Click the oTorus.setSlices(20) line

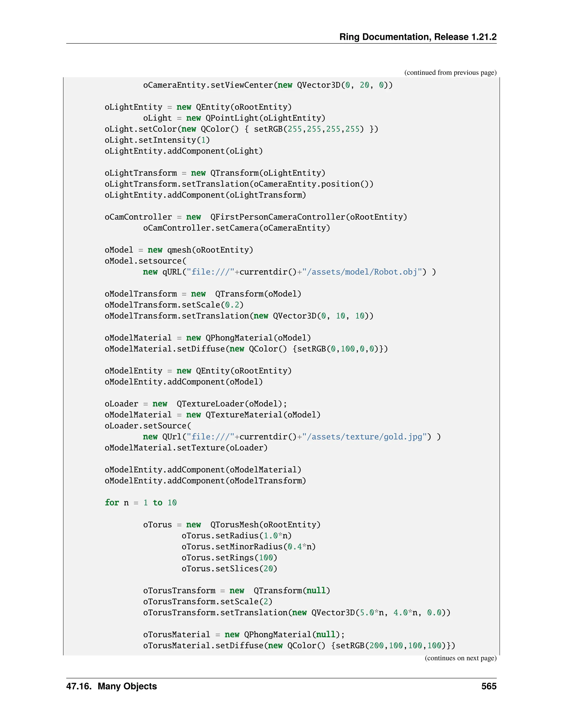pos(229,569)
